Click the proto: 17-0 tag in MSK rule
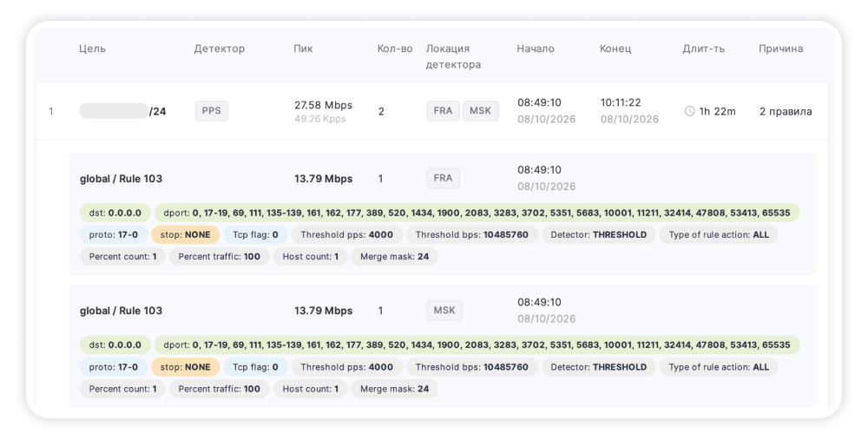The height and width of the screenshot is (440, 868). (114, 367)
